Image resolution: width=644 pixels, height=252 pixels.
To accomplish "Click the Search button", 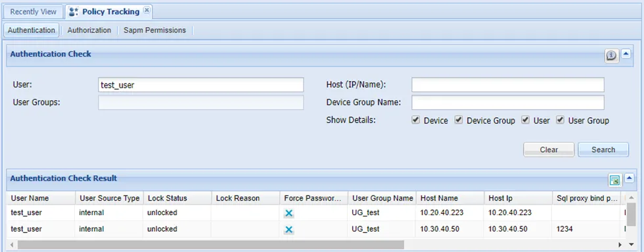I will tap(603, 149).
